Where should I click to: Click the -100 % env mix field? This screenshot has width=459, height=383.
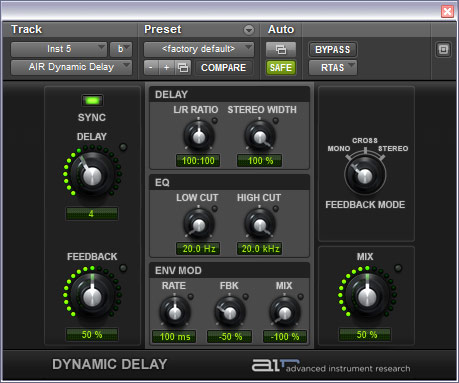285,337
